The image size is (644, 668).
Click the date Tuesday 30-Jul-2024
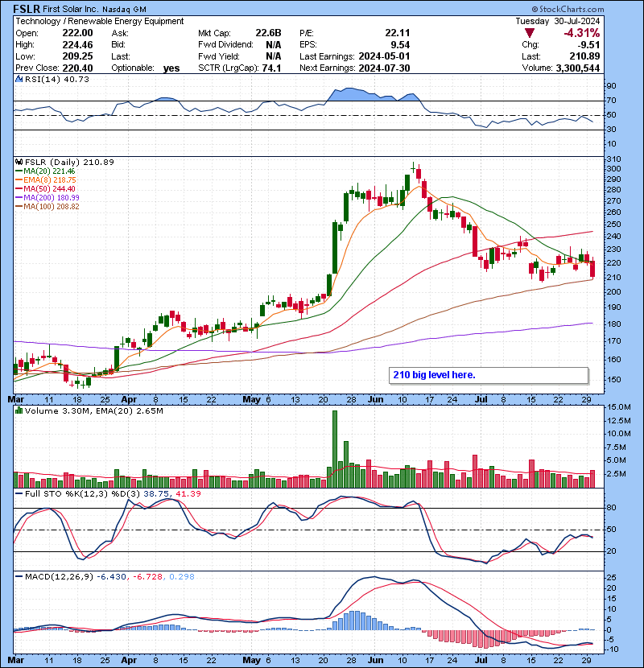pyautogui.click(x=558, y=21)
